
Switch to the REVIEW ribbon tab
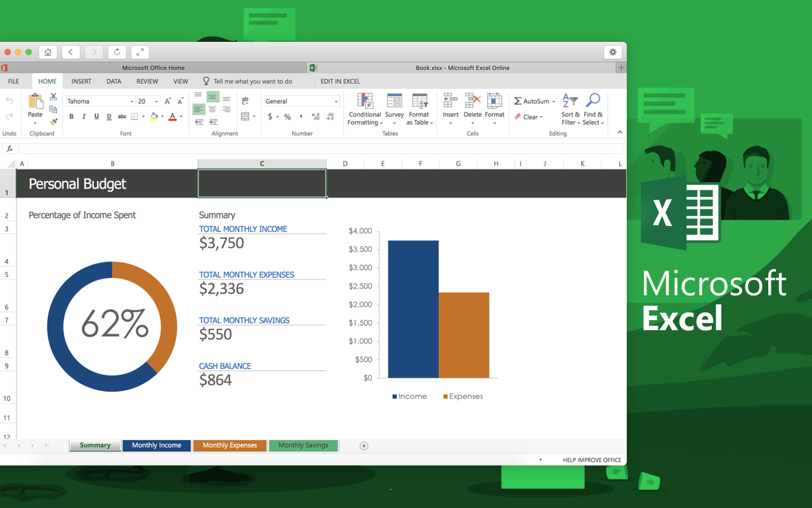coord(147,81)
